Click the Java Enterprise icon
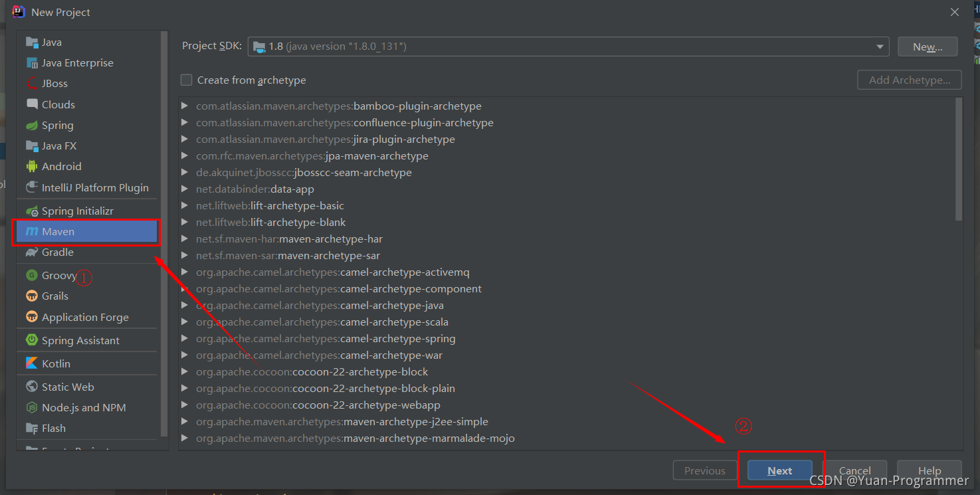Image resolution: width=980 pixels, height=495 pixels. (32, 63)
